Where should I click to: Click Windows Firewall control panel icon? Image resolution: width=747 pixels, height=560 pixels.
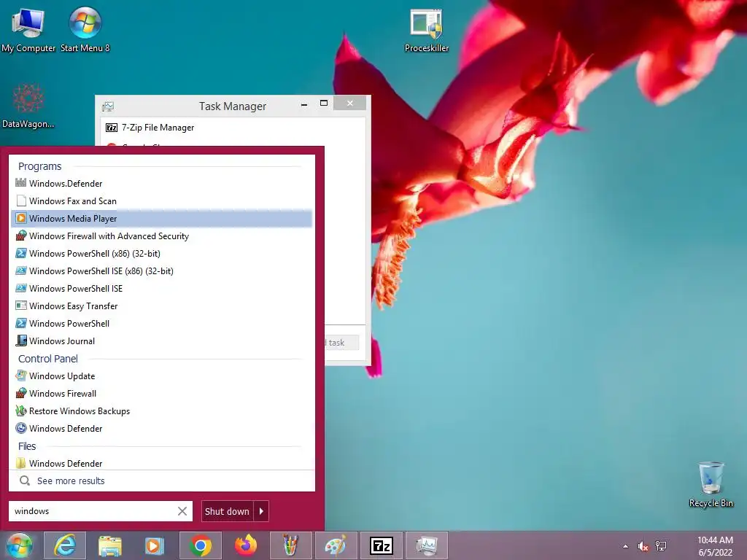pos(21,393)
